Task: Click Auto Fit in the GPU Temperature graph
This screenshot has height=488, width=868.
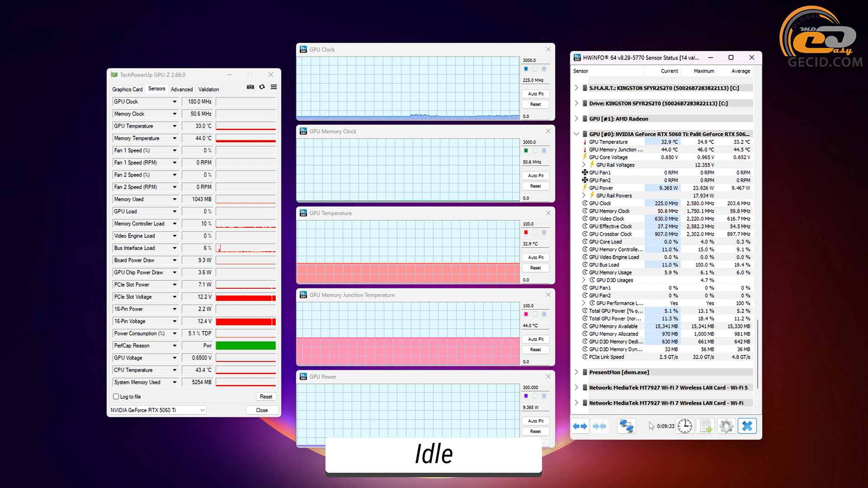Action: [x=536, y=258]
